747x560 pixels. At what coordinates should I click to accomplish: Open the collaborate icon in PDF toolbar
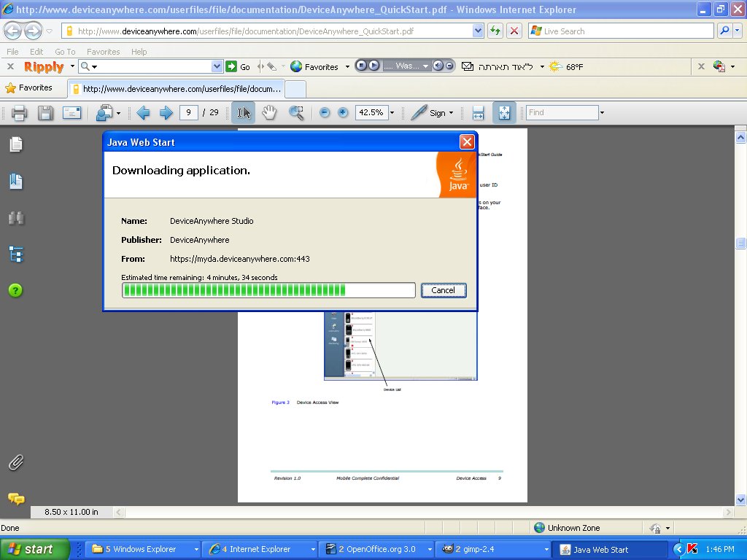104,113
